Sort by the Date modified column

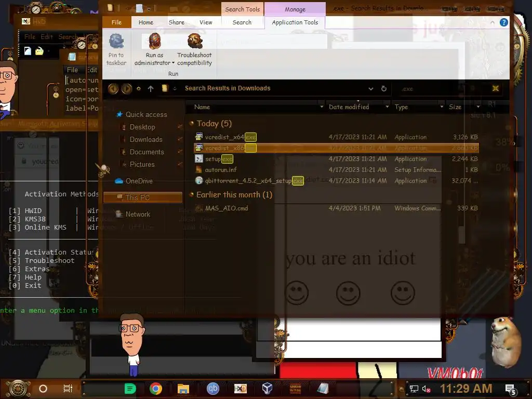(x=349, y=107)
